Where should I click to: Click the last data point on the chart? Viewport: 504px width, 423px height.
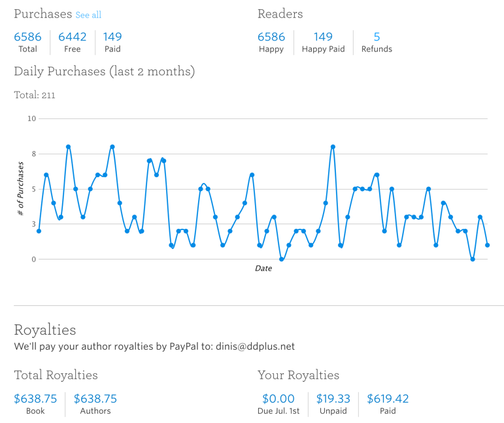click(488, 245)
